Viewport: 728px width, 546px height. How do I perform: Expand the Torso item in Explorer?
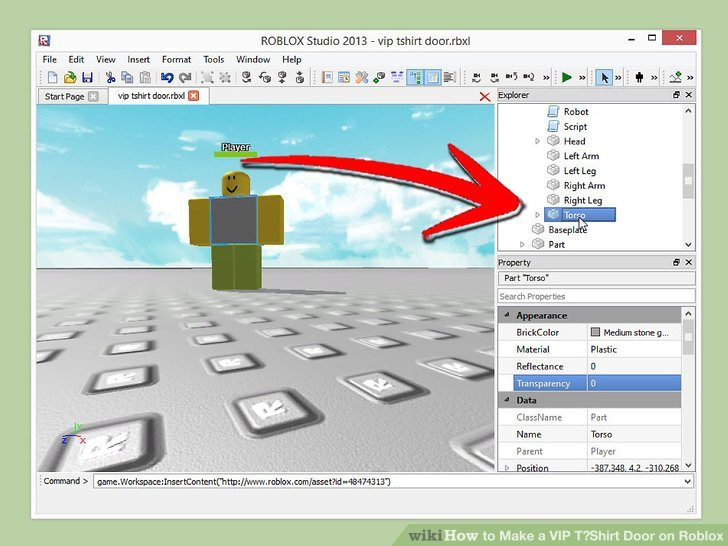point(537,215)
